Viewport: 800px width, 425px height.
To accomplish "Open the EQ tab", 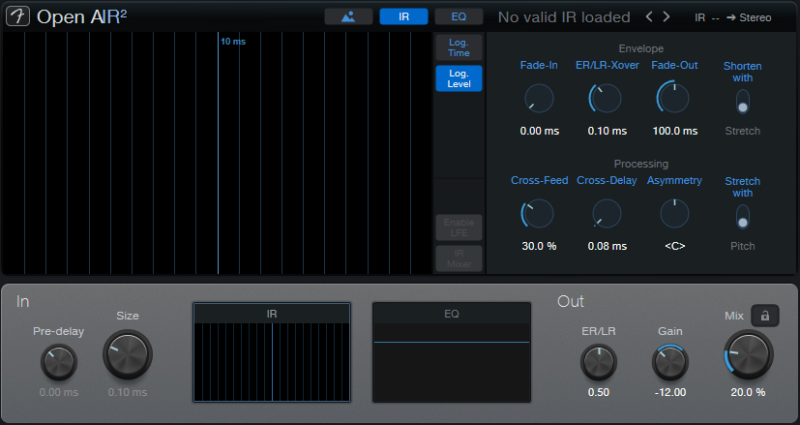I will [x=459, y=17].
